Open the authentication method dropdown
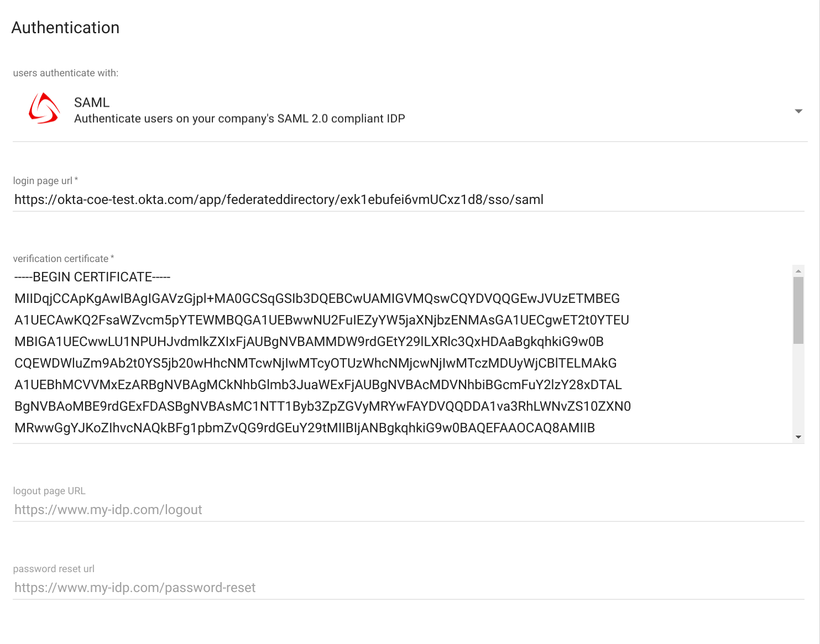820x644 pixels. tap(409, 109)
